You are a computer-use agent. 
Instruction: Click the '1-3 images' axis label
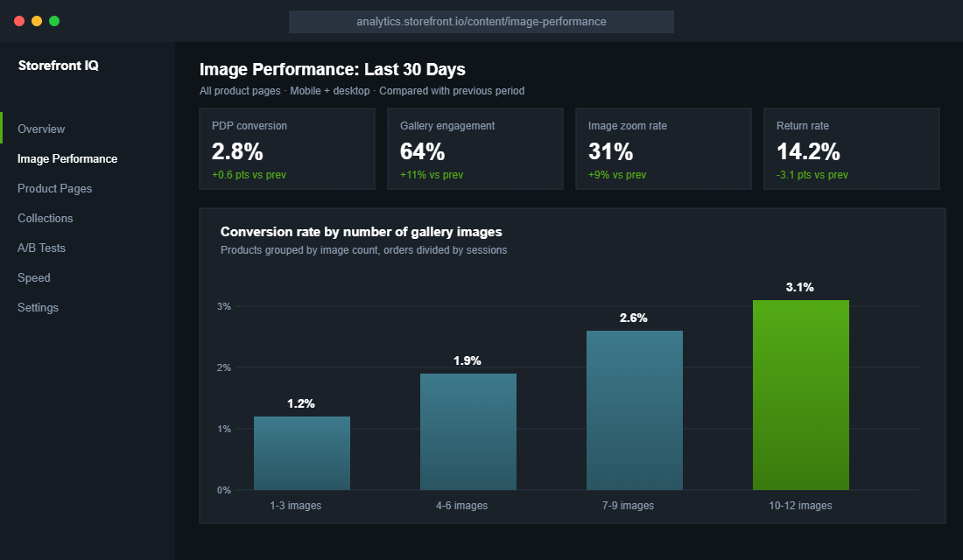coord(295,506)
